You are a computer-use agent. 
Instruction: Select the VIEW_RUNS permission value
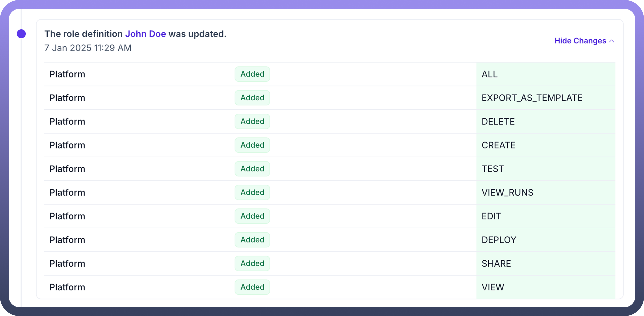click(x=507, y=193)
